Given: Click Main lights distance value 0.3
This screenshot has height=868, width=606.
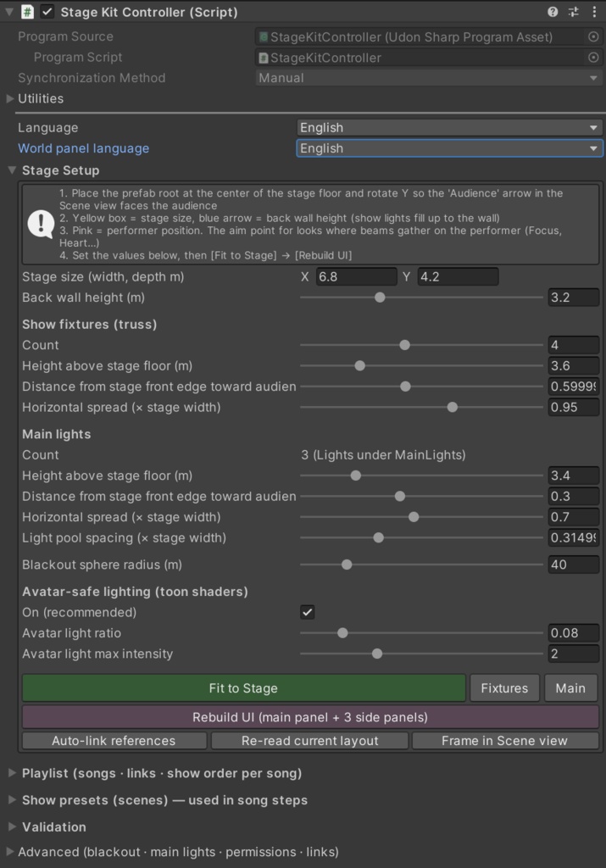Looking at the screenshot, I should pyautogui.click(x=573, y=497).
